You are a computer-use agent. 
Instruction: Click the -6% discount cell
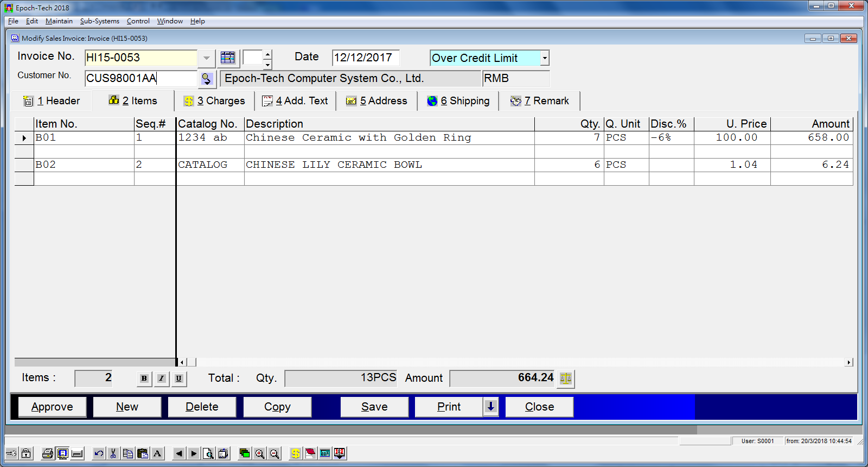(671, 138)
